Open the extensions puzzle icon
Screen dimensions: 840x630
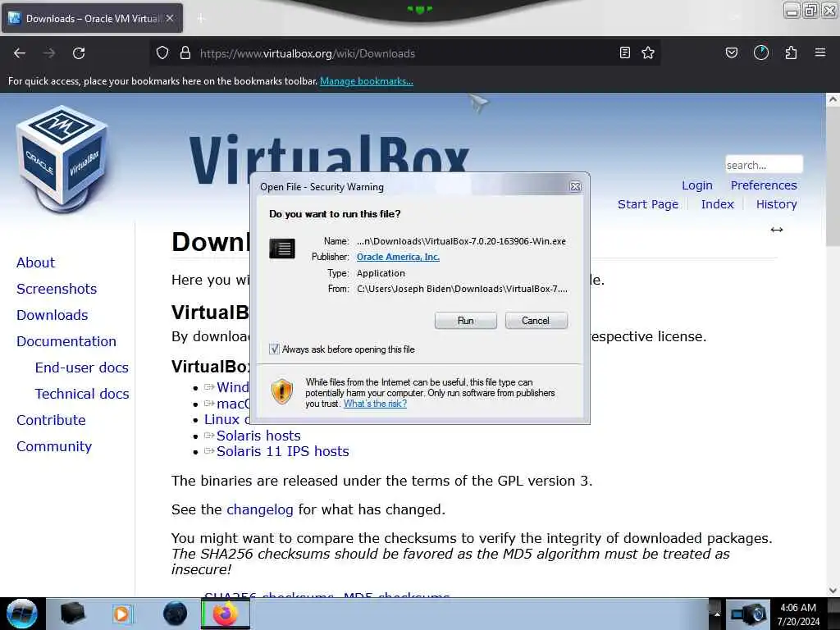(x=791, y=52)
